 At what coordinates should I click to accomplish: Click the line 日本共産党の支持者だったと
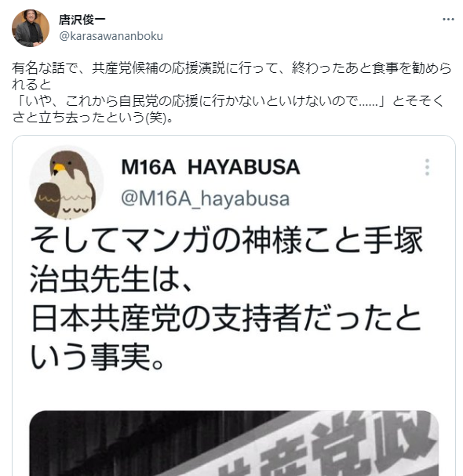tap(226, 318)
